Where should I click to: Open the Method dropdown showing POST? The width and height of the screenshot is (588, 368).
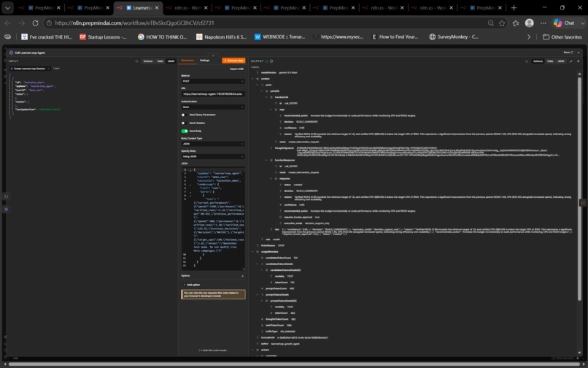point(213,81)
